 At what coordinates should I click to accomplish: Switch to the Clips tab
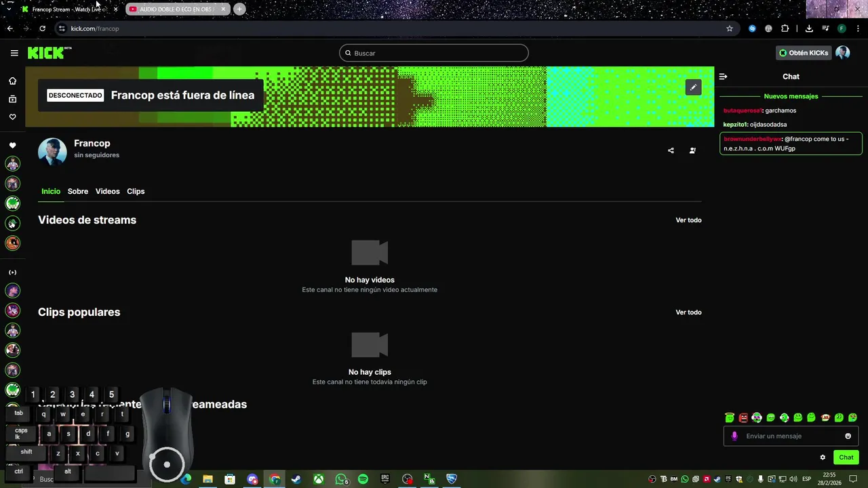(x=136, y=191)
